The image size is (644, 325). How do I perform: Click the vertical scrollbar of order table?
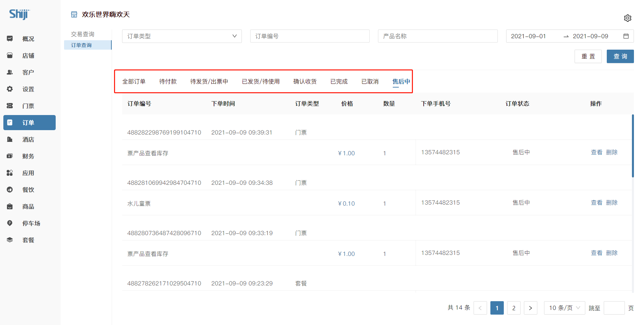tap(633, 146)
